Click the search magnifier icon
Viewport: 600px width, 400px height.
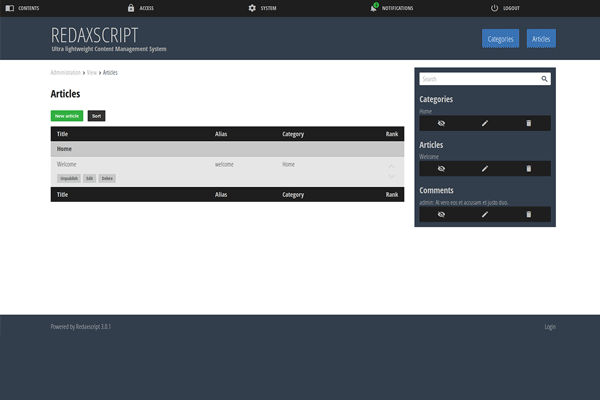coord(544,79)
